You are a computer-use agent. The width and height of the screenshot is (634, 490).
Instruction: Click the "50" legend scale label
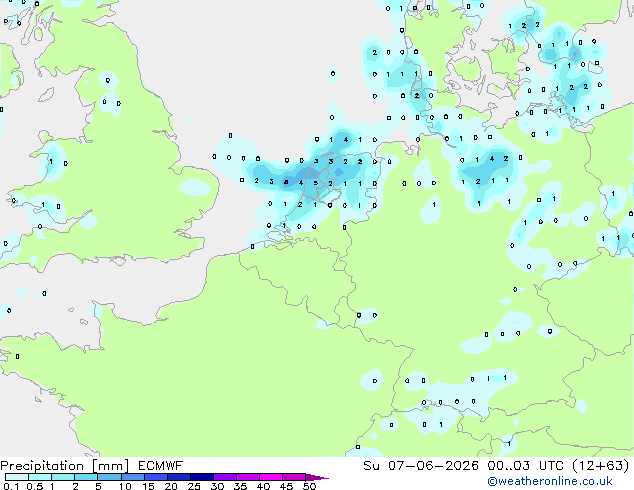coord(309,486)
